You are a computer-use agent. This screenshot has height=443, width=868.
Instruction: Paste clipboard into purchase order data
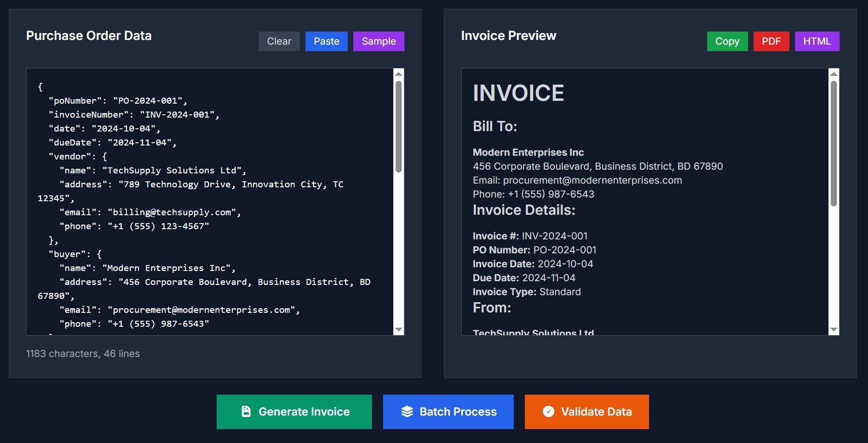coord(326,41)
